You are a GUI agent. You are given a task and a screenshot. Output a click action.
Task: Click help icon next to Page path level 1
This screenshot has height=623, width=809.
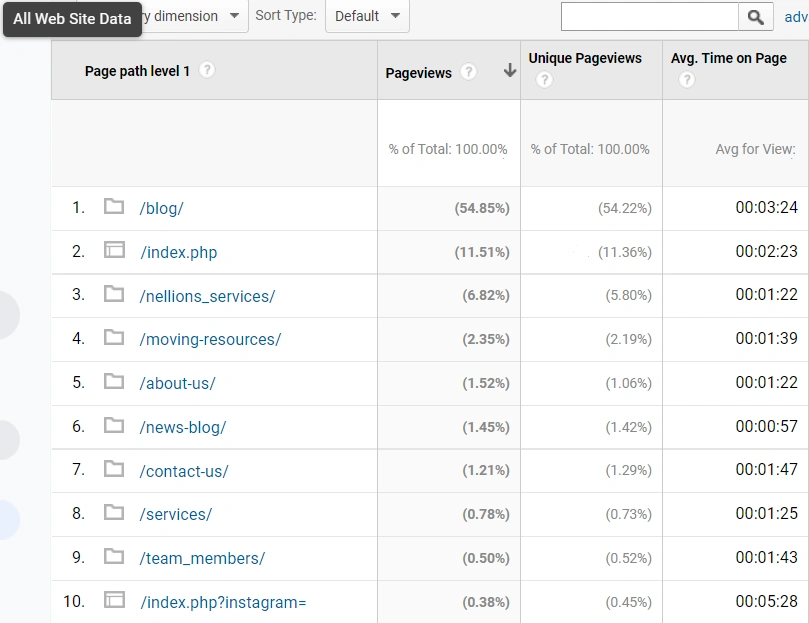207,70
